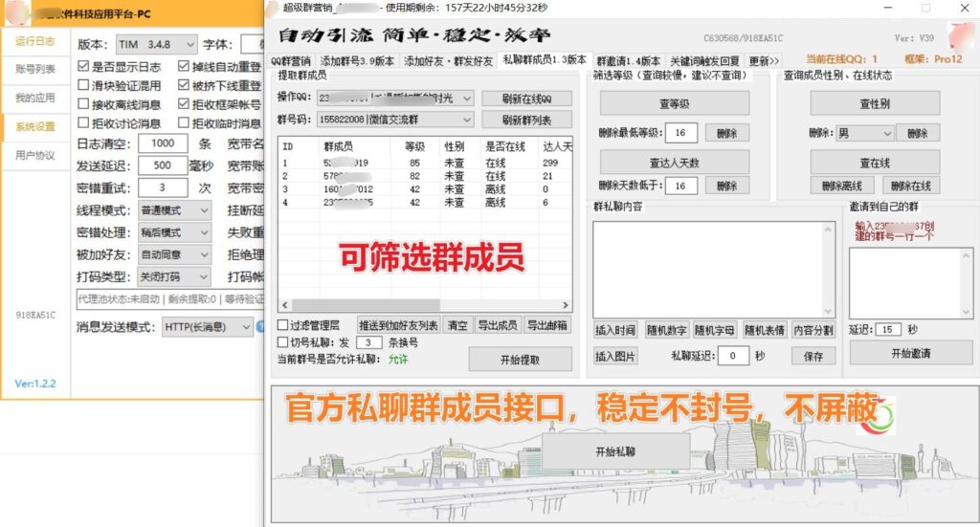Viewport: 980px width, 527px height.
Task: Click the 查性别 button
Action: 875,103
